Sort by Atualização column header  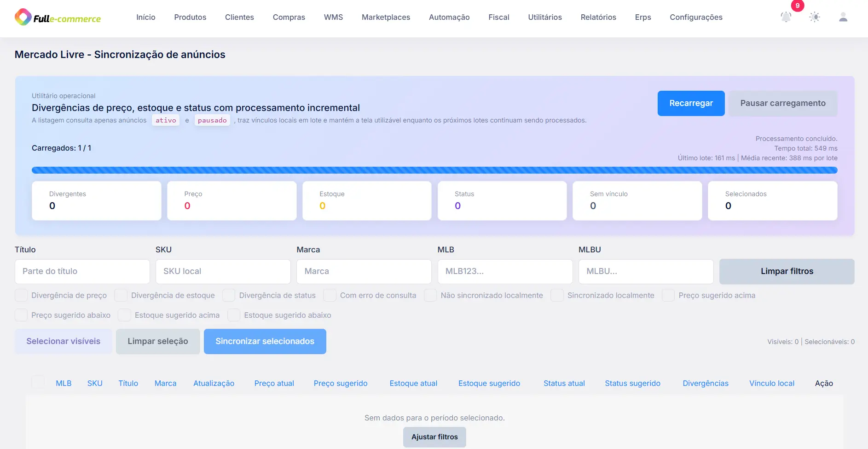(x=214, y=383)
